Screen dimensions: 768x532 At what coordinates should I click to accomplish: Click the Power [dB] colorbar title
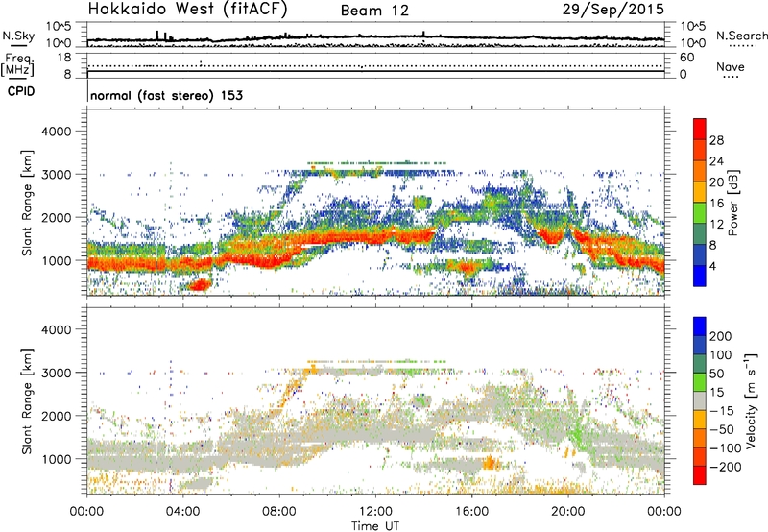pos(733,203)
